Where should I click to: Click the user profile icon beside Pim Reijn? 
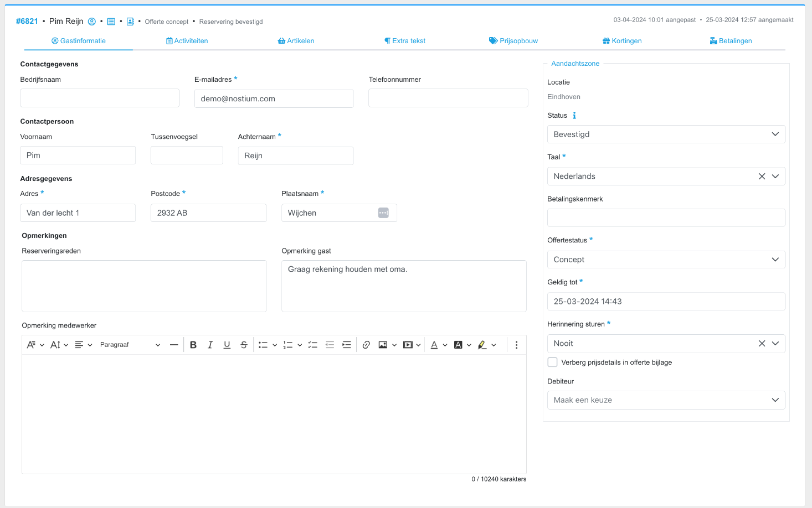click(x=92, y=22)
